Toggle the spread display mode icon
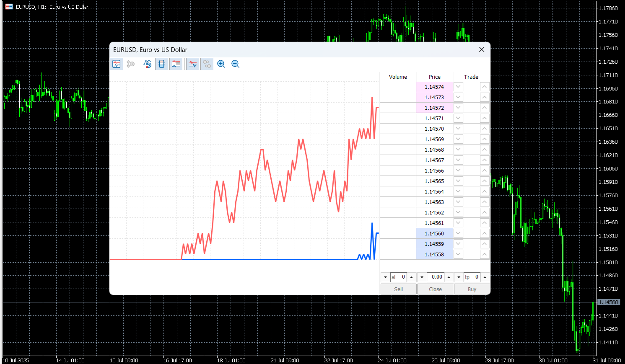The width and height of the screenshot is (625, 364). (x=161, y=64)
